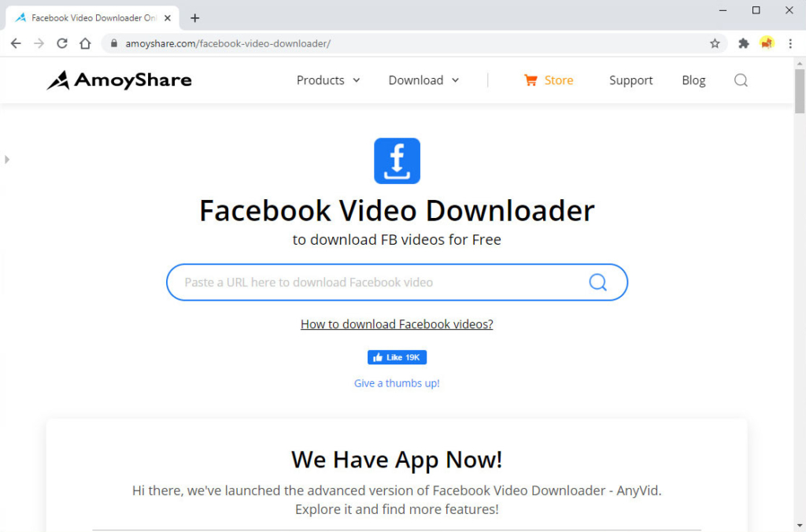Click the We Have App Now heading
The height and width of the screenshot is (532, 806).
tap(397, 459)
